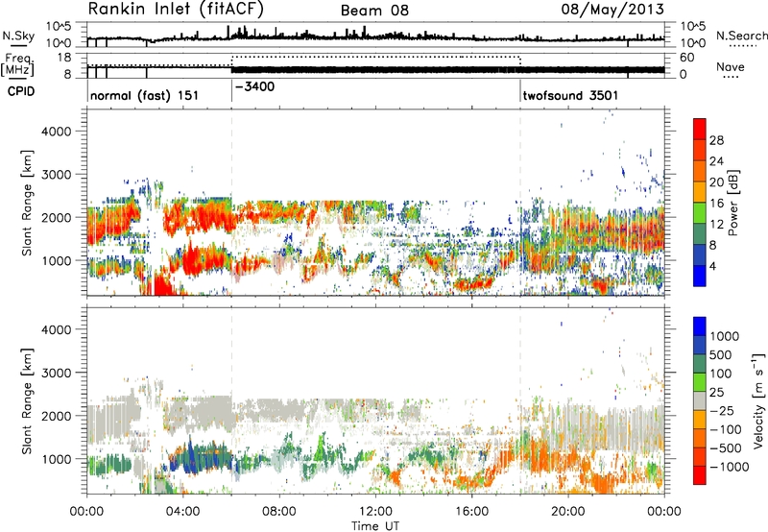Viewport: 768px width, 532px height.
Task: Click the date '08/May/2013'
Action: pyautogui.click(x=612, y=9)
